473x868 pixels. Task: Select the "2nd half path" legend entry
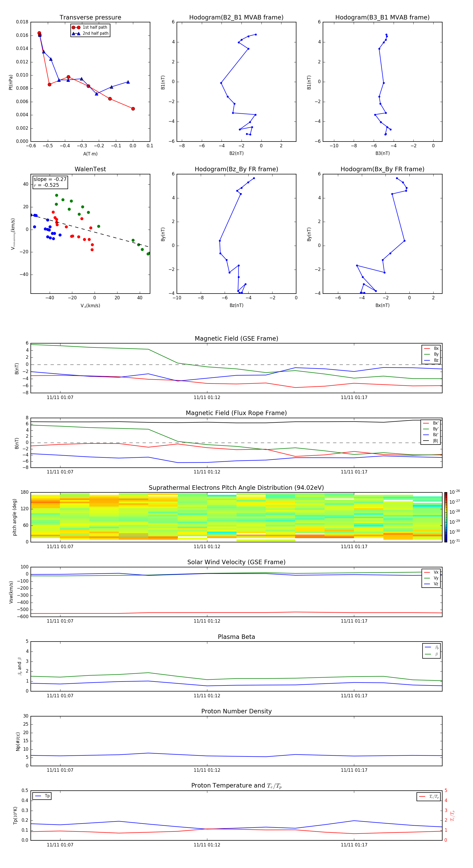coord(90,33)
